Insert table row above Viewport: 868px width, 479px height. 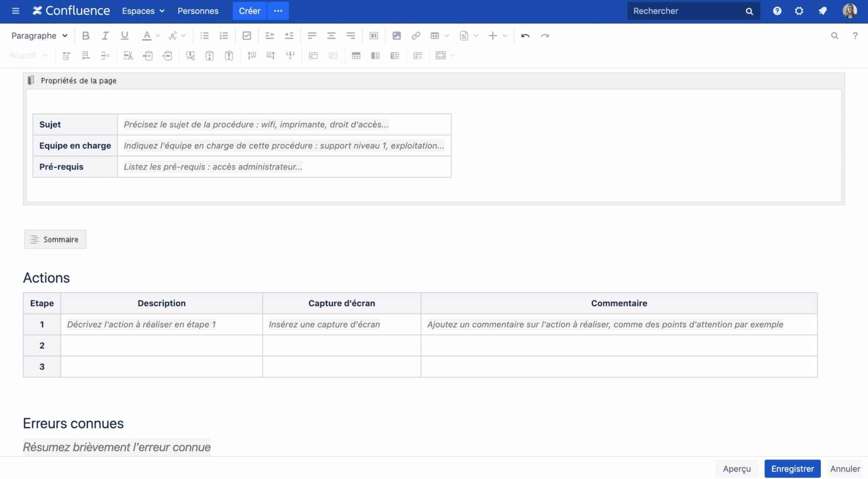coord(66,55)
